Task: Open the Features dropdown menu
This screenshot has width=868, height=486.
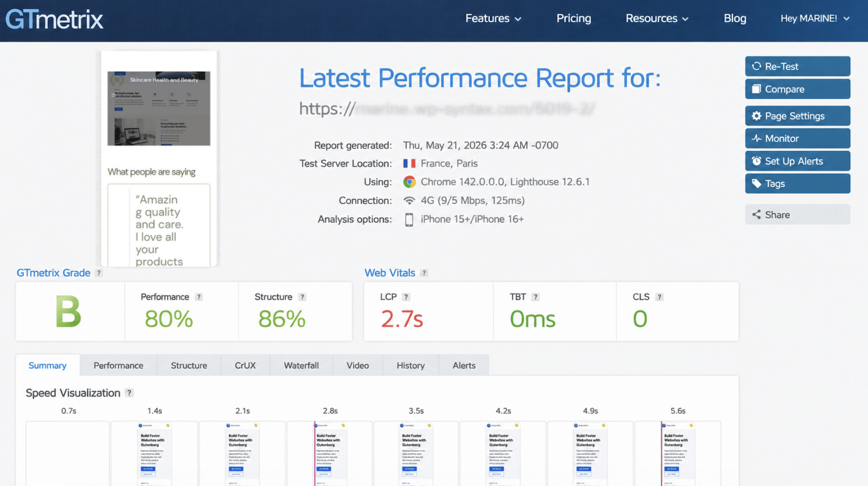Action: tap(493, 18)
